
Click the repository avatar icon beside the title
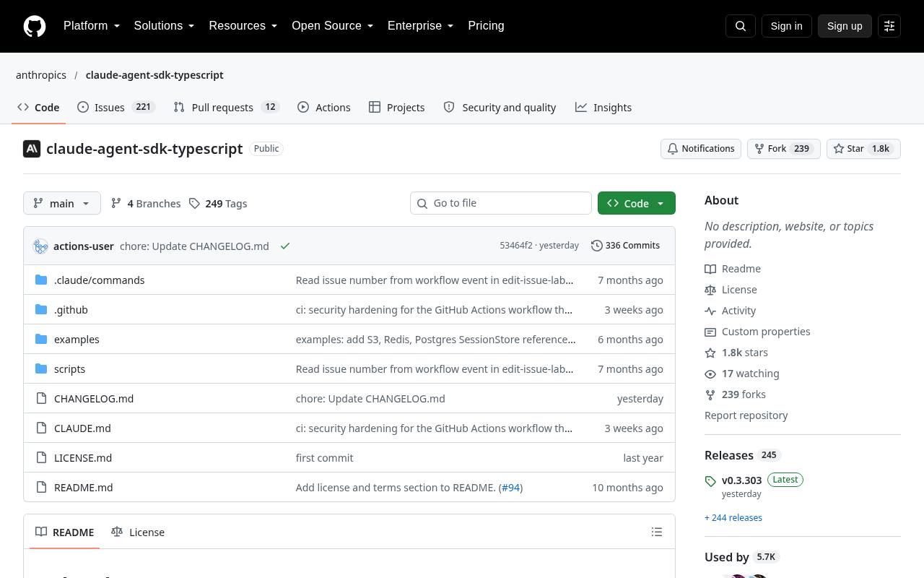(32, 149)
